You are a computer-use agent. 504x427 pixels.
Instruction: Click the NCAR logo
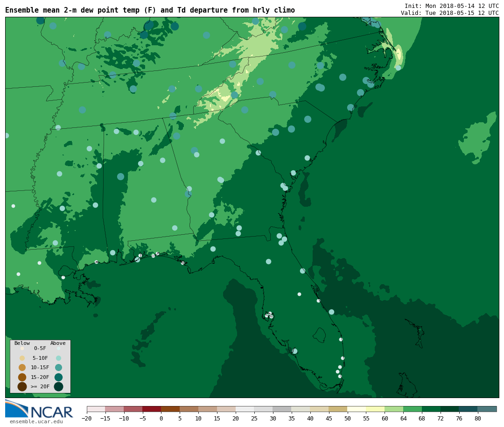pyautogui.click(x=39, y=409)
